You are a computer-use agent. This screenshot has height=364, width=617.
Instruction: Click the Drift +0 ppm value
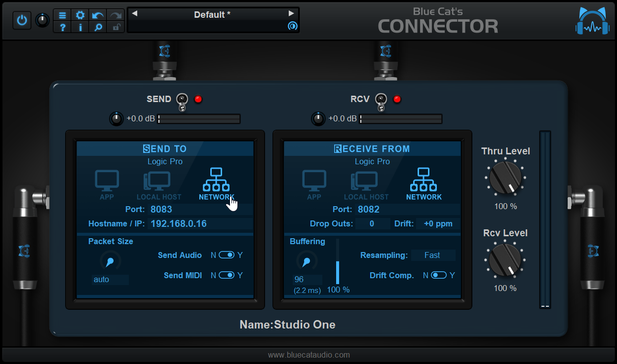pos(437,224)
